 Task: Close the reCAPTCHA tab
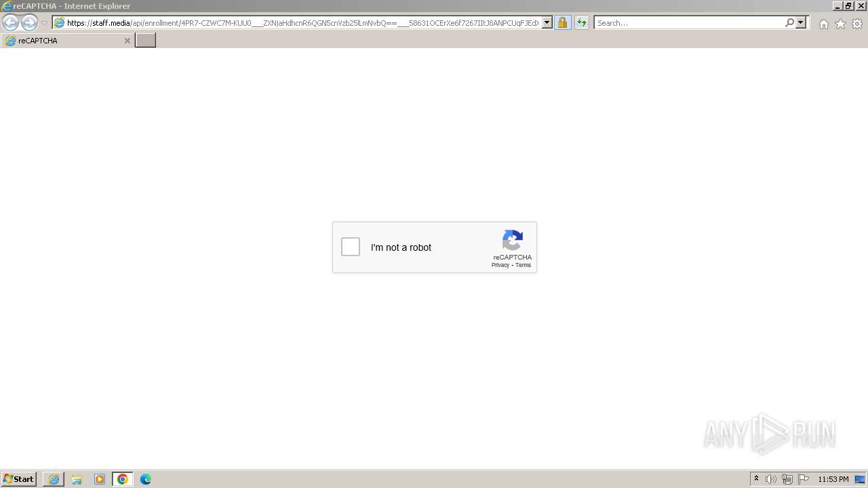pyautogui.click(x=127, y=41)
